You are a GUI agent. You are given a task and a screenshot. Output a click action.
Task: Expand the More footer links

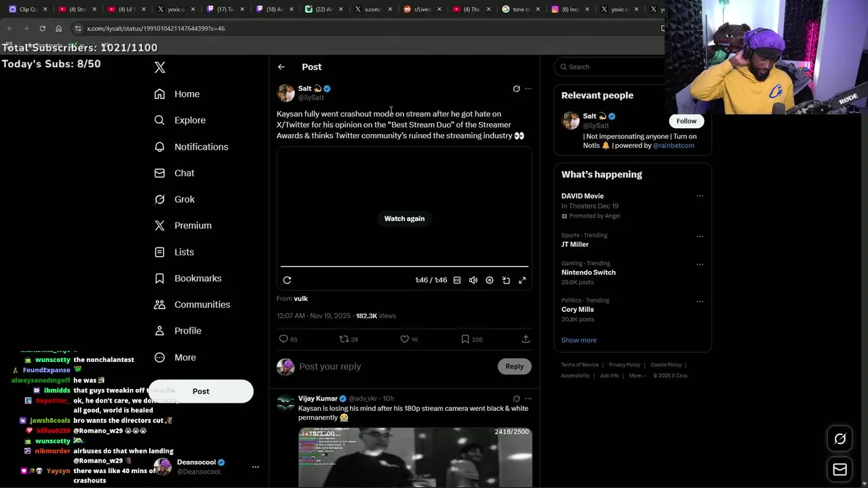tap(637, 375)
